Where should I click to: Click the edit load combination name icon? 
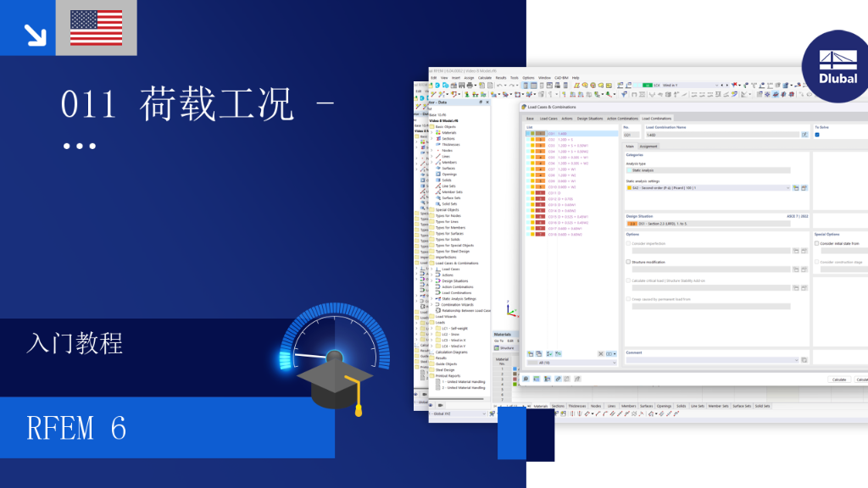click(804, 135)
